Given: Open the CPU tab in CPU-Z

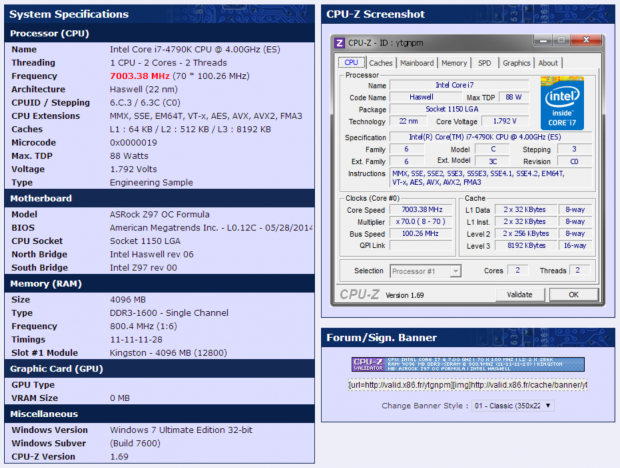Looking at the screenshot, I should pyautogui.click(x=351, y=63).
